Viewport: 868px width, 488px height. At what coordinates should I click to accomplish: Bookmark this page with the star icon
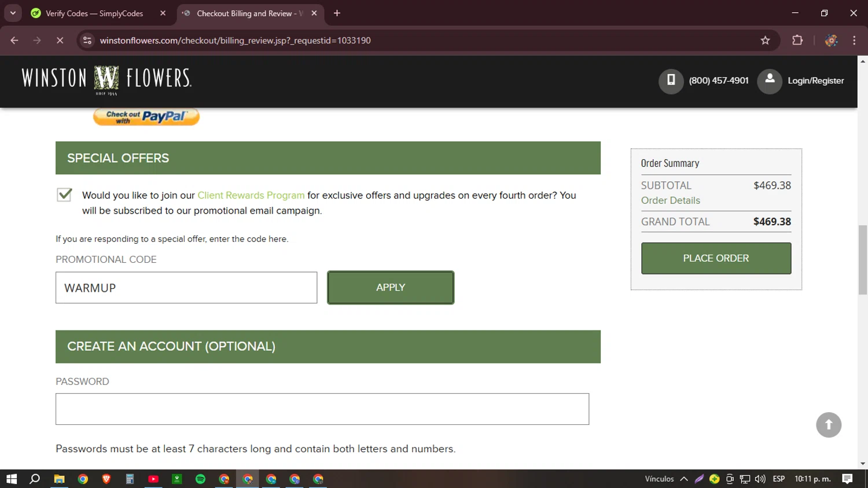(x=765, y=41)
